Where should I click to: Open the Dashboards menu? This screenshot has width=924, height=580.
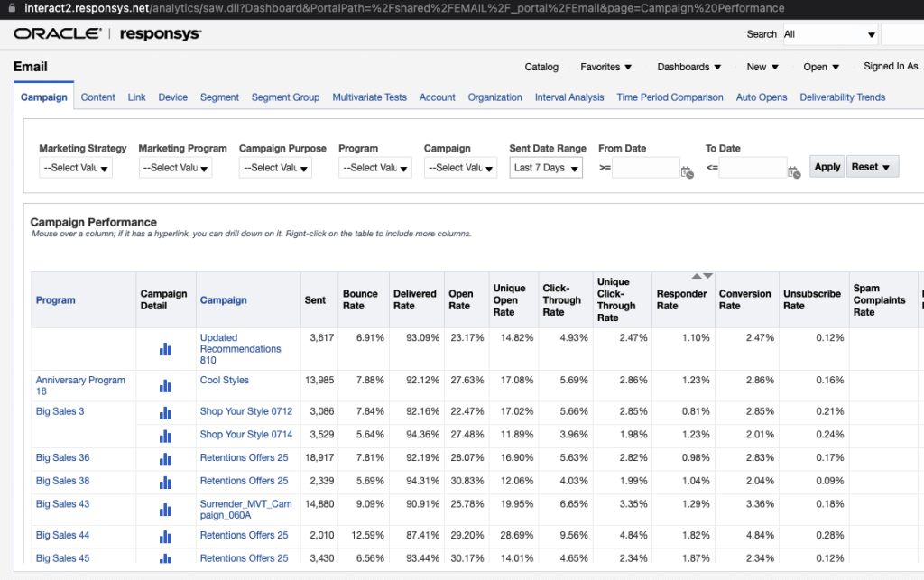[x=688, y=67]
